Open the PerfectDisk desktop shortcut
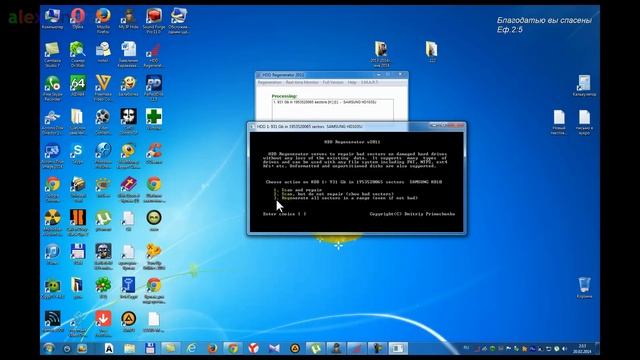 pos(154,88)
